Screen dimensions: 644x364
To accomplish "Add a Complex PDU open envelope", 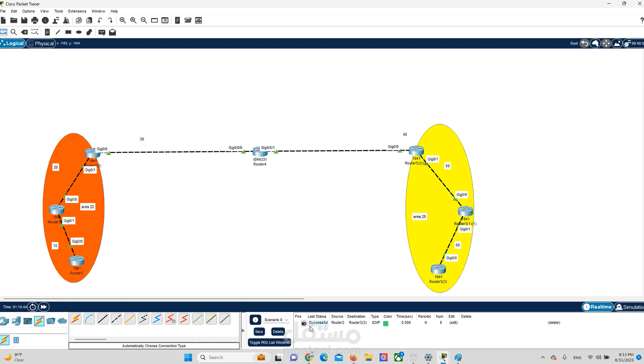I will [112, 32].
